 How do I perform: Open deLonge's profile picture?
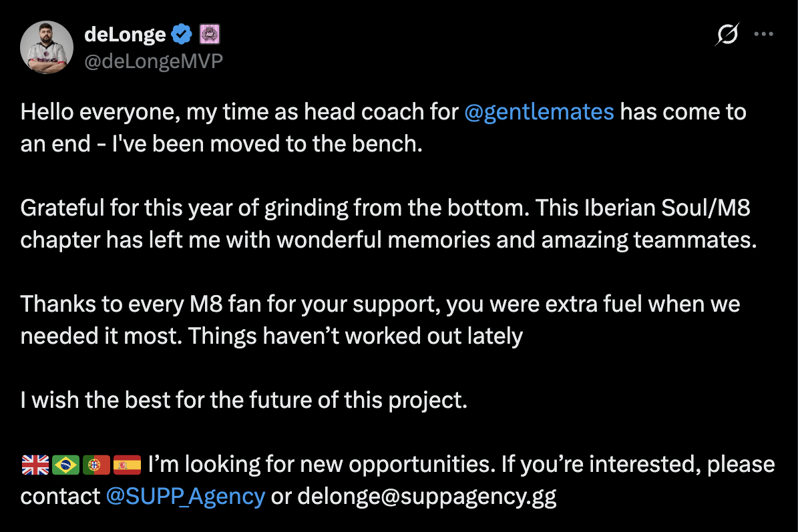point(46,47)
